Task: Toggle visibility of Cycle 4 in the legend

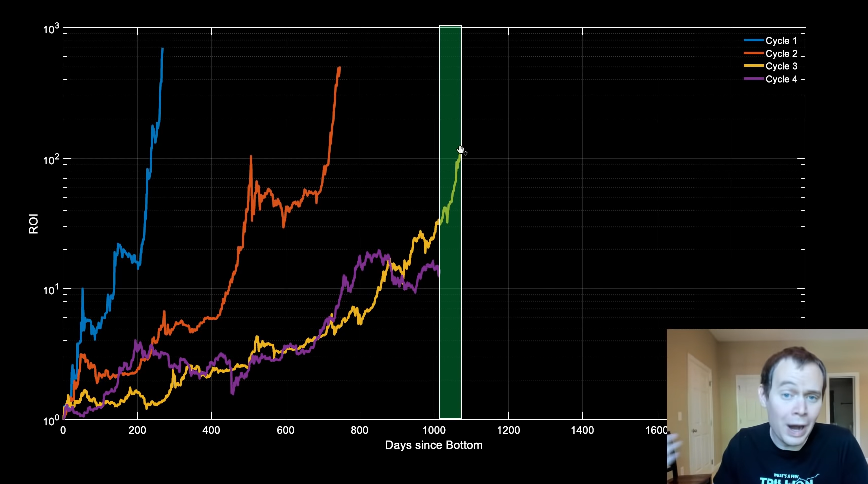Action: tap(781, 79)
